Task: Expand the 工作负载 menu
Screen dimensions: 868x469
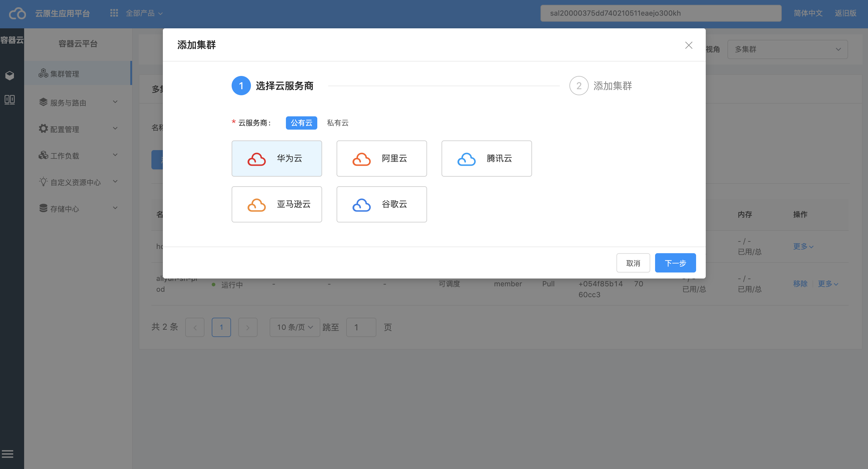Action: [x=115, y=155]
